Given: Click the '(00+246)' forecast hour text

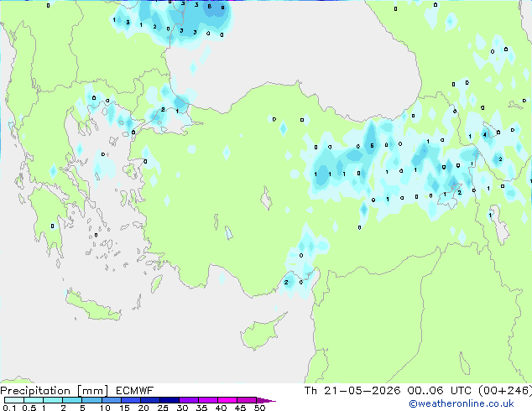Looking at the screenshot, I should pyautogui.click(x=505, y=391).
